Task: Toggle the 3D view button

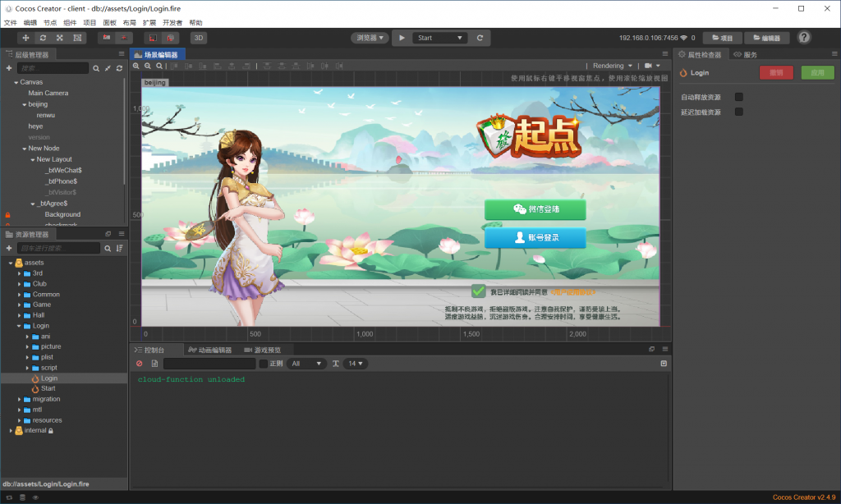Action: coord(199,38)
